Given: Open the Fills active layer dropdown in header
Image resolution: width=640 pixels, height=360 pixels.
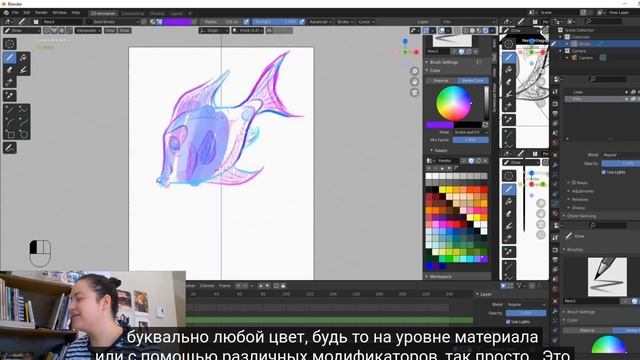Looking at the screenshot, I should 469,22.
